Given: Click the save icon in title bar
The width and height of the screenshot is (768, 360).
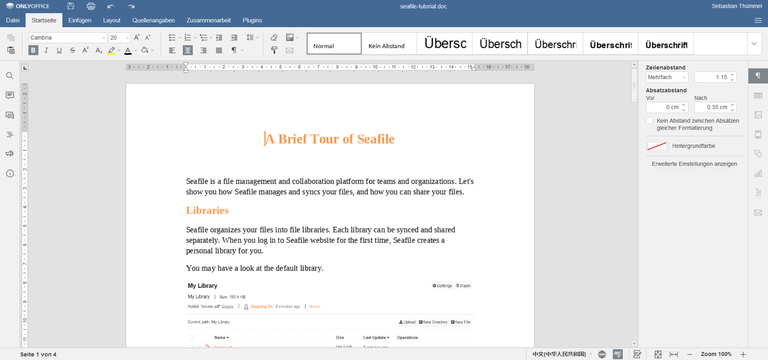Looking at the screenshot, I should point(71,6).
